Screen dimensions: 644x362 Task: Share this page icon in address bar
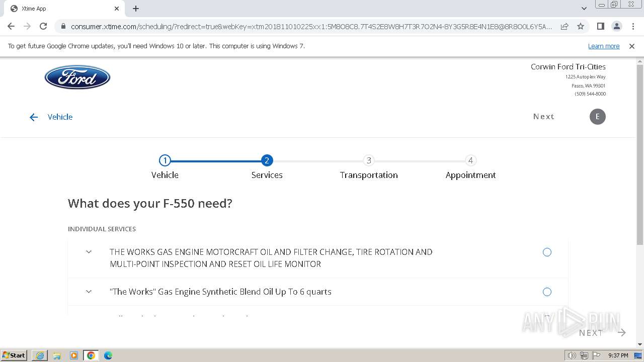[x=565, y=26]
